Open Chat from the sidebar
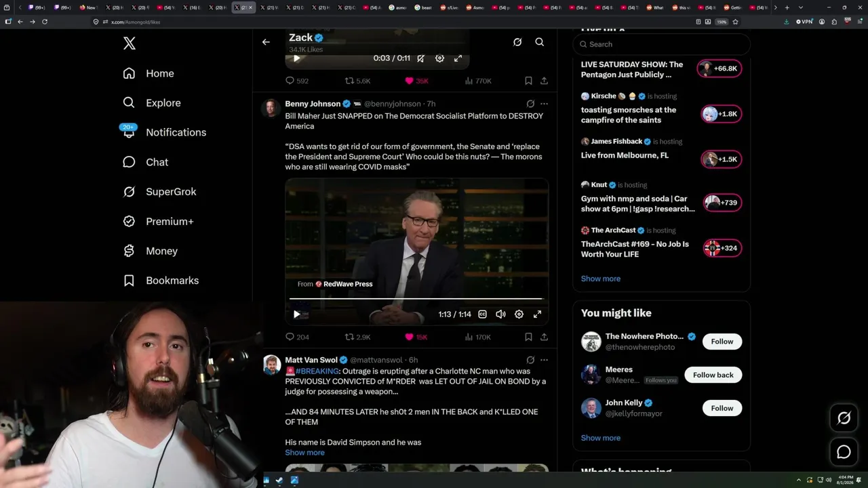Image resolution: width=868 pixels, height=488 pixels. [145, 162]
